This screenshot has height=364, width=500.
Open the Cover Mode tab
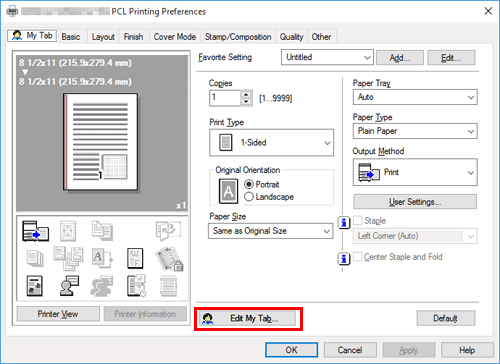175,37
